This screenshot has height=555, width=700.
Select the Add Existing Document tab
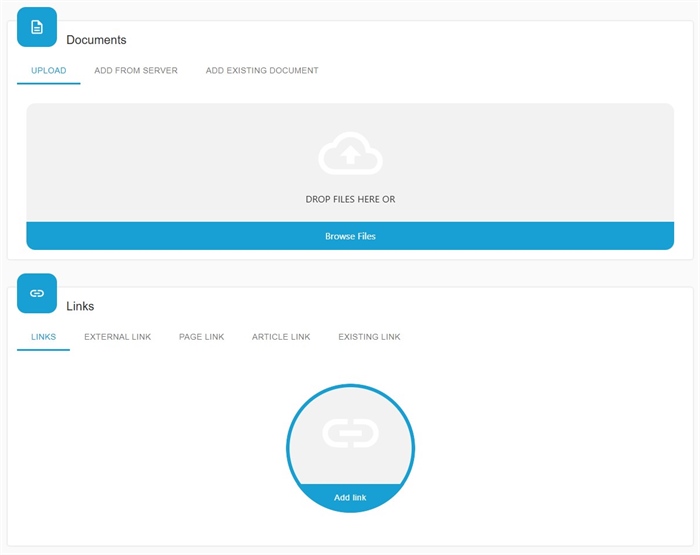pyautogui.click(x=262, y=71)
